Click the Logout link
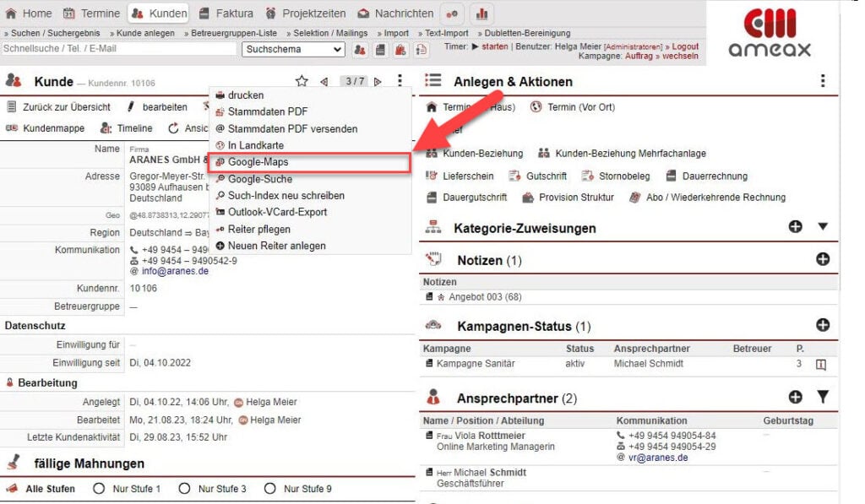Viewport: 865px width, 504px height. 683,46
